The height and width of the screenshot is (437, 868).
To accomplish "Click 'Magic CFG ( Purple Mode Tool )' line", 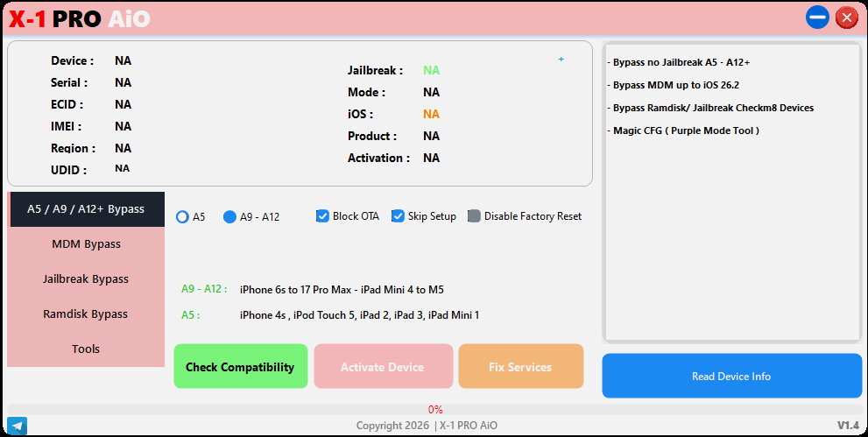I will pyautogui.click(x=683, y=130).
